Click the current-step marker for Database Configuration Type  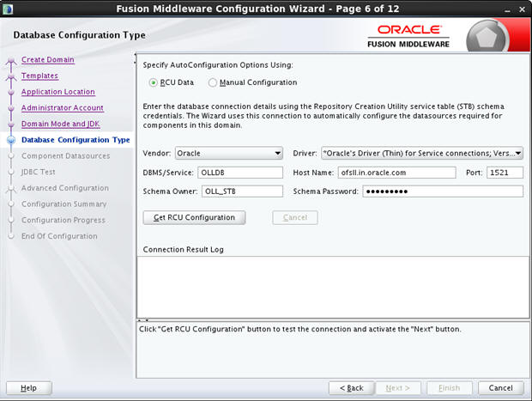11,140
